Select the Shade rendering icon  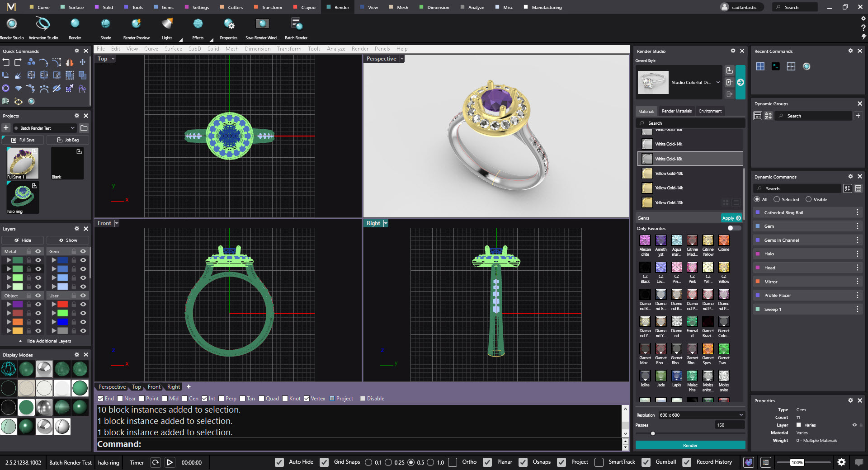click(x=105, y=23)
